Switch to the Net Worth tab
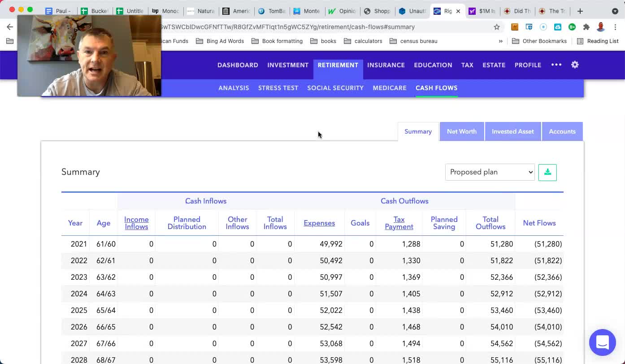 [x=461, y=131]
